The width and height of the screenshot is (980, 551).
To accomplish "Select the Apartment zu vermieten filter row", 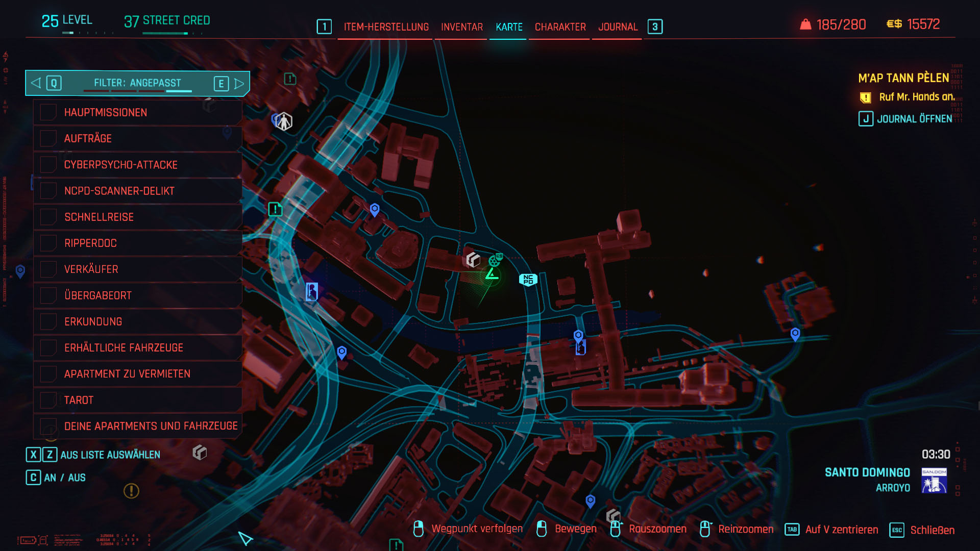I will (x=137, y=373).
